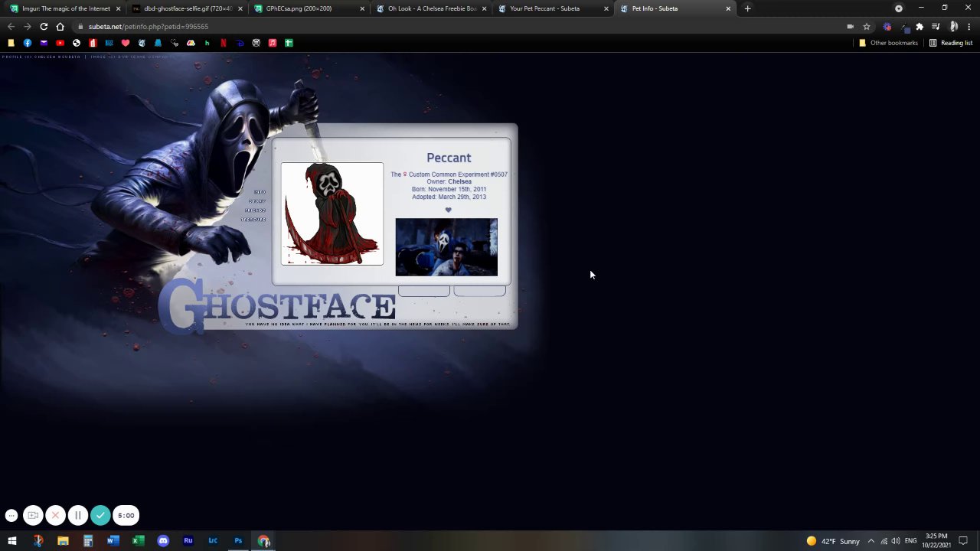Screen dimensions: 980x551
Task: Click the right blank button below the card
Action: click(479, 291)
